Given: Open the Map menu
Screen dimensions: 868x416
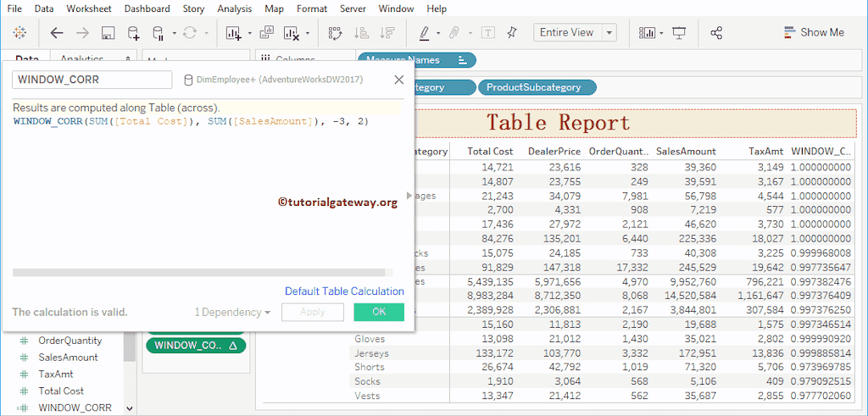Looking at the screenshot, I should point(274,8).
